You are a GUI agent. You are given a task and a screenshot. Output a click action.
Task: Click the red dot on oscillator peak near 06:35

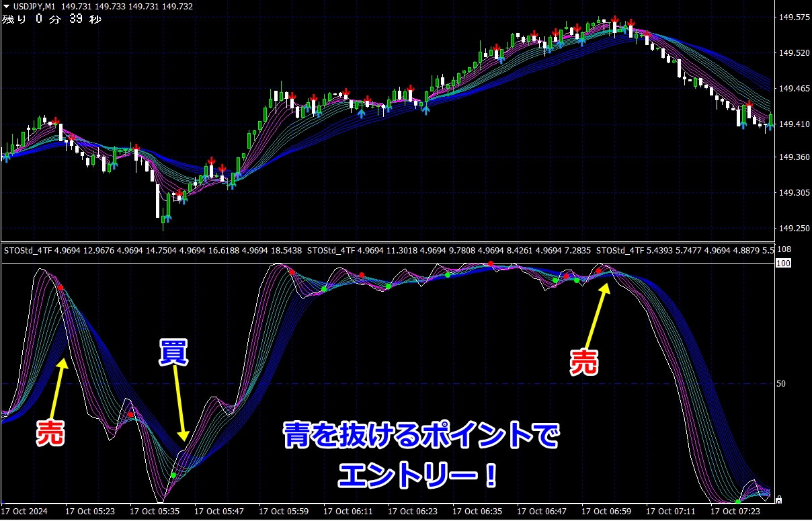(491, 264)
